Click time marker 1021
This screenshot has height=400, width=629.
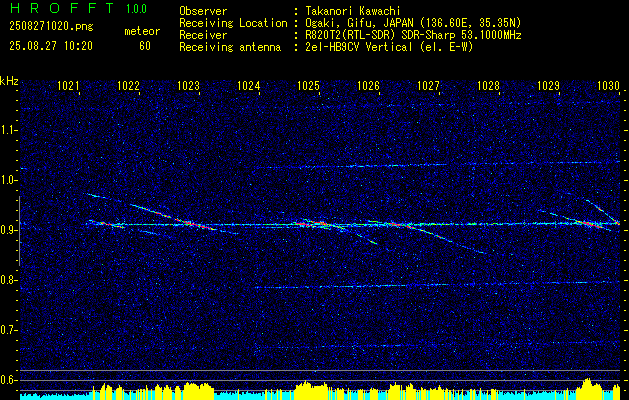click(68, 85)
